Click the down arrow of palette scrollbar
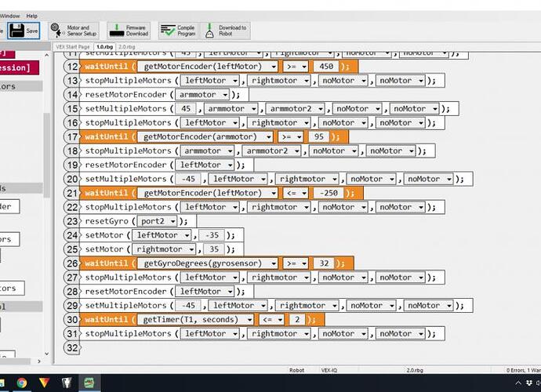This screenshot has height=392, width=541. (46, 354)
